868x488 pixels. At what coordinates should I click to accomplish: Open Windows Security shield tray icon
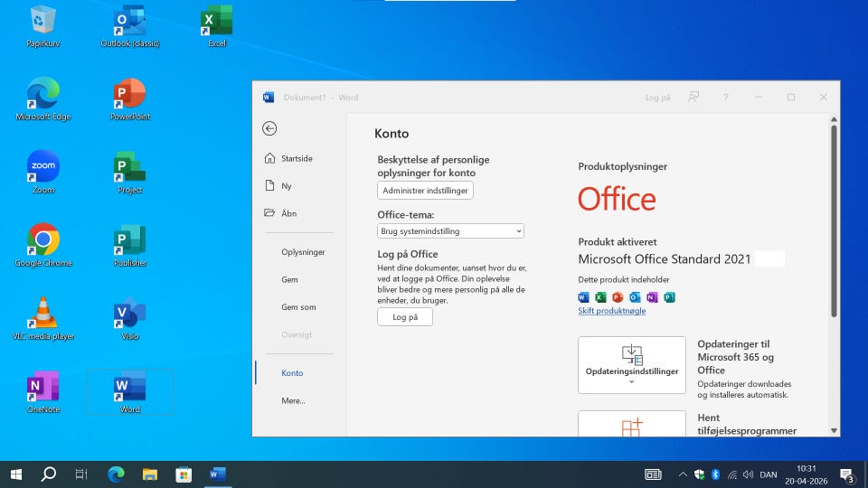pos(699,474)
